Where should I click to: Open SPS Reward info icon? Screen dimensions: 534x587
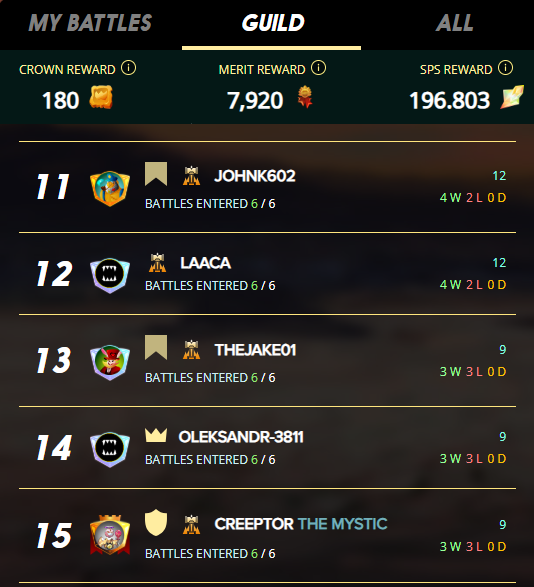coord(505,68)
